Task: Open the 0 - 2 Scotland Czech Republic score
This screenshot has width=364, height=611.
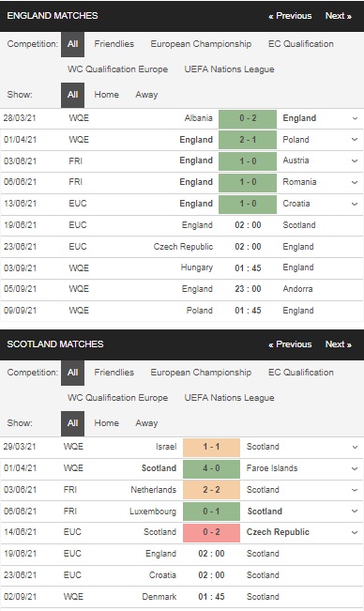Action: pos(211,532)
